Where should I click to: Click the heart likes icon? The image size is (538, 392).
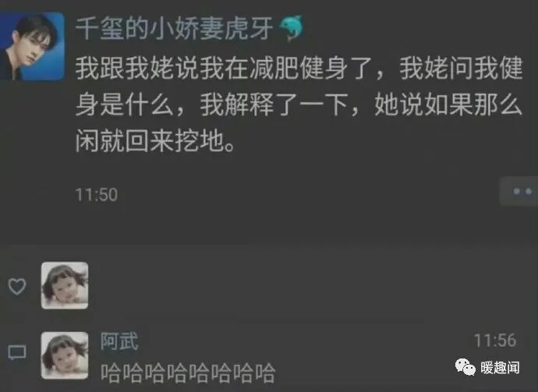click(x=17, y=286)
